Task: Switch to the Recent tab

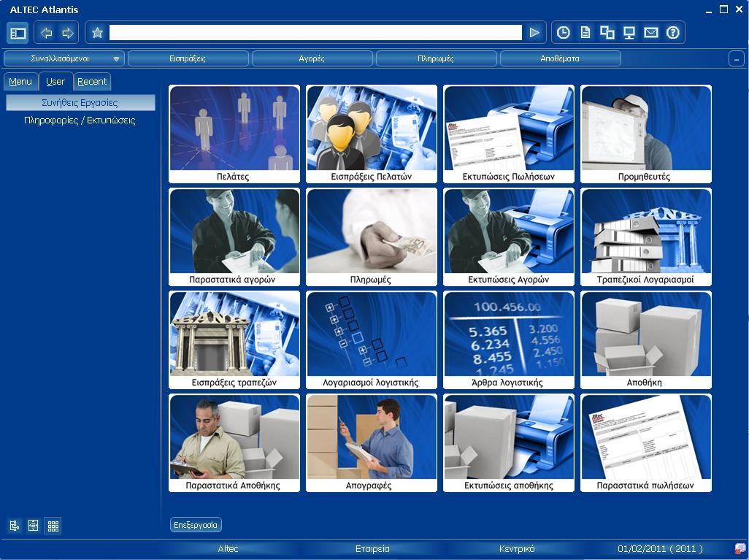Action: pyautogui.click(x=92, y=82)
